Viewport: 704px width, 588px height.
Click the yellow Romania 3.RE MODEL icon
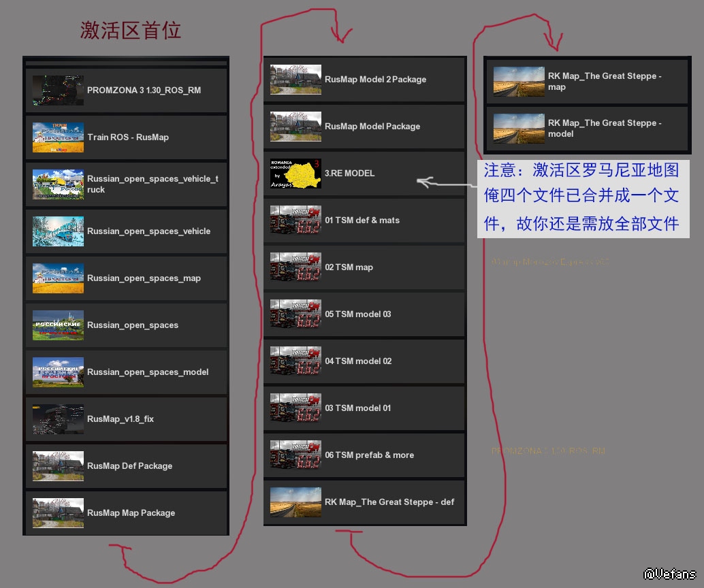pyautogui.click(x=295, y=174)
